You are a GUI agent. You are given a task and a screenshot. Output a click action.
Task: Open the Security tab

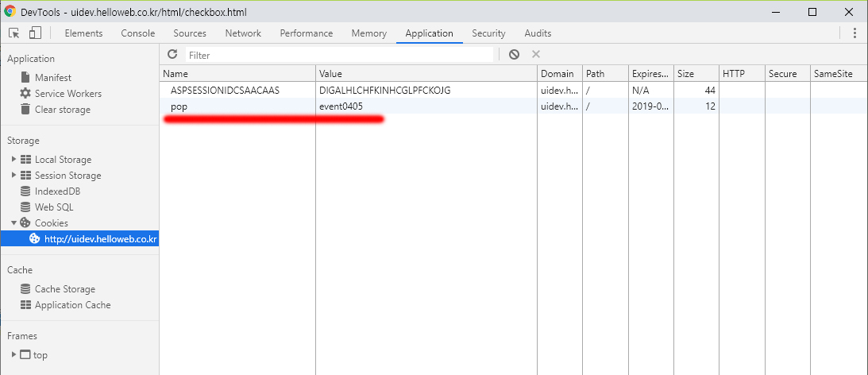[x=488, y=33]
